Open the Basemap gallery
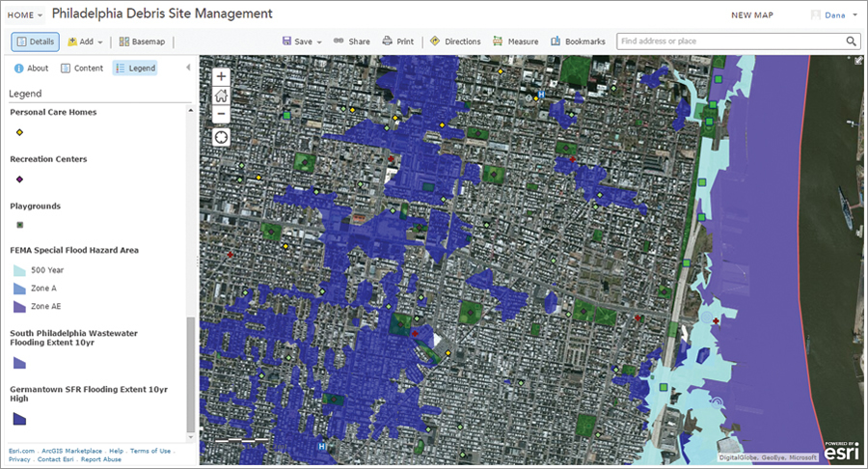This screenshot has height=469, width=868. [x=143, y=41]
